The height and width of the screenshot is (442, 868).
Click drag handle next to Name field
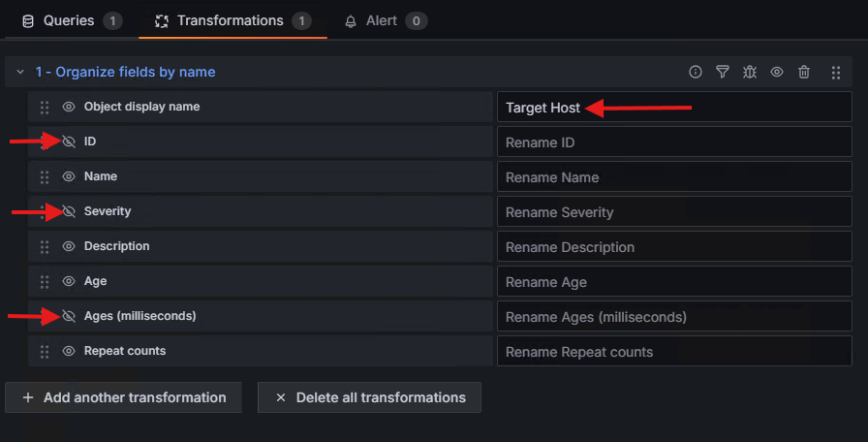[x=45, y=177]
